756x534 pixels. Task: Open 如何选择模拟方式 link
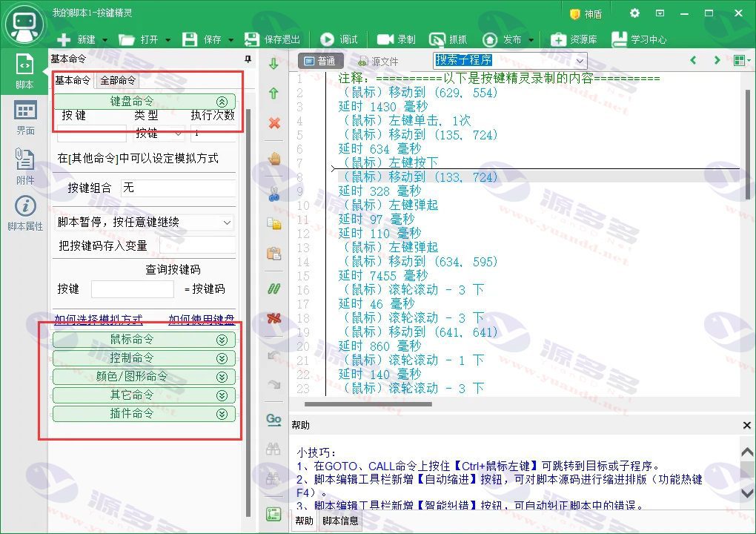pos(99,320)
